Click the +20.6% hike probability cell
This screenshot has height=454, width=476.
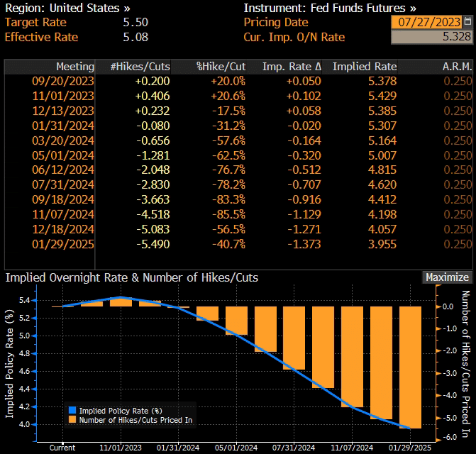228,96
